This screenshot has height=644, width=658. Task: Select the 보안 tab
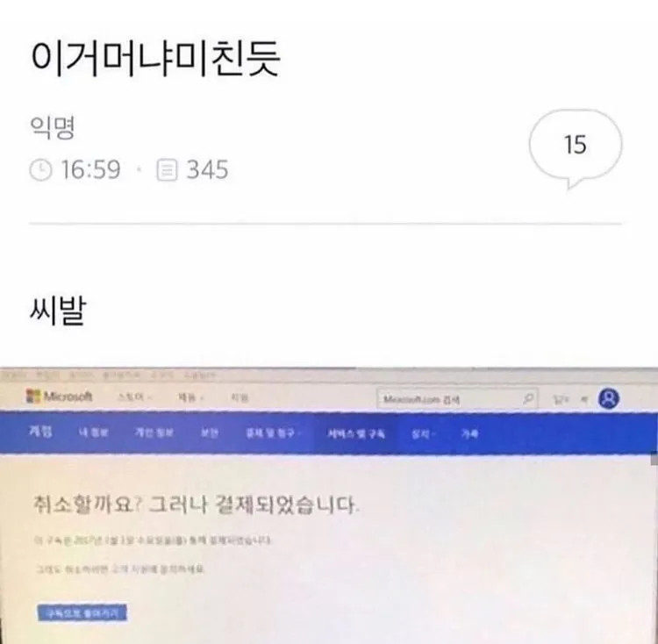tap(209, 433)
